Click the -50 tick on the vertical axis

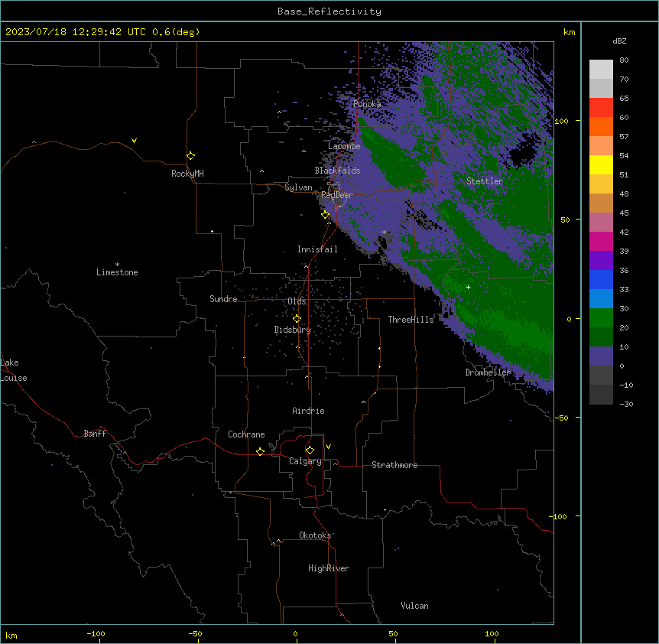561,418
